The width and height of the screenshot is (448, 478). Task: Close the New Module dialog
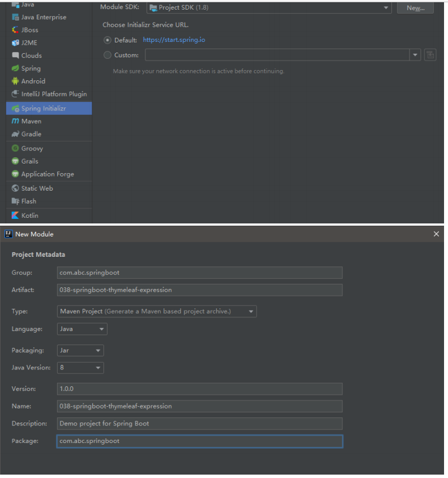(x=436, y=234)
